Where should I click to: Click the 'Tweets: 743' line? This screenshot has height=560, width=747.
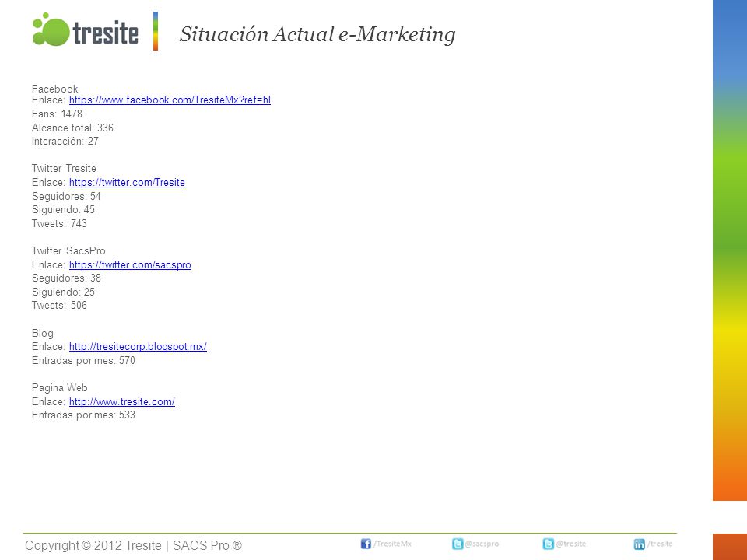60,223
